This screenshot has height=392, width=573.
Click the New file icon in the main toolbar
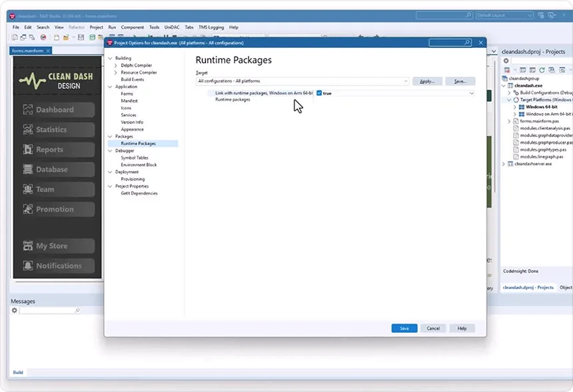[56, 37]
